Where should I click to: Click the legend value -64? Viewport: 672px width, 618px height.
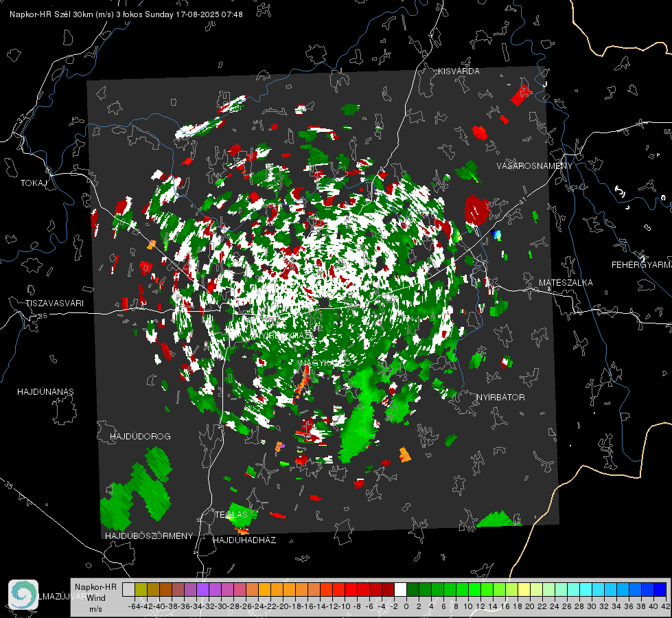click(x=135, y=606)
